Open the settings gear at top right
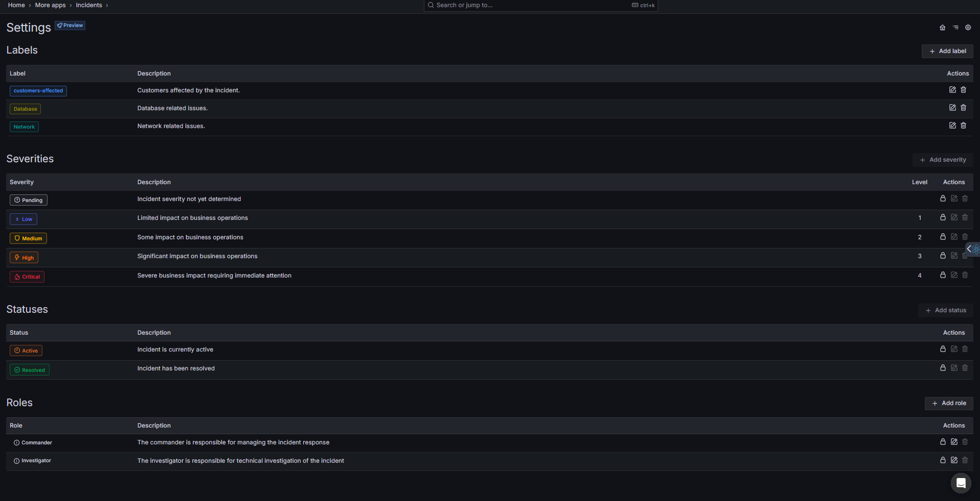This screenshot has width=980, height=501. (x=968, y=28)
